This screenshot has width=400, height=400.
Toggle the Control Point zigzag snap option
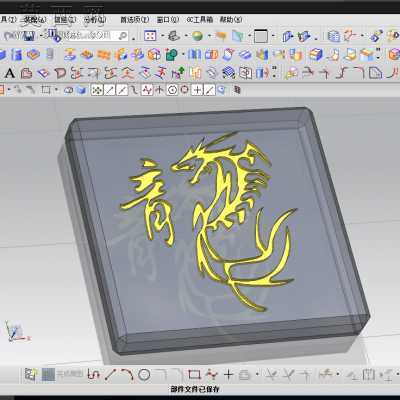(x=147, y=90)
